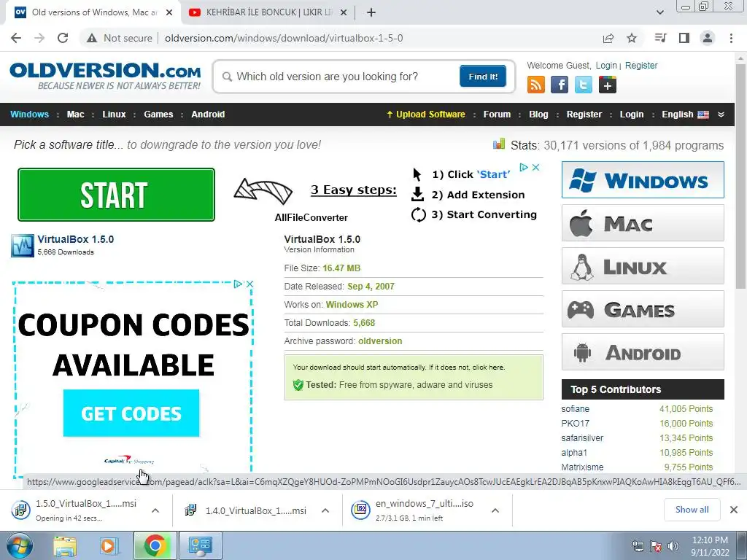
Task: Click the browser Back arrow
Action: pos(16,38)
